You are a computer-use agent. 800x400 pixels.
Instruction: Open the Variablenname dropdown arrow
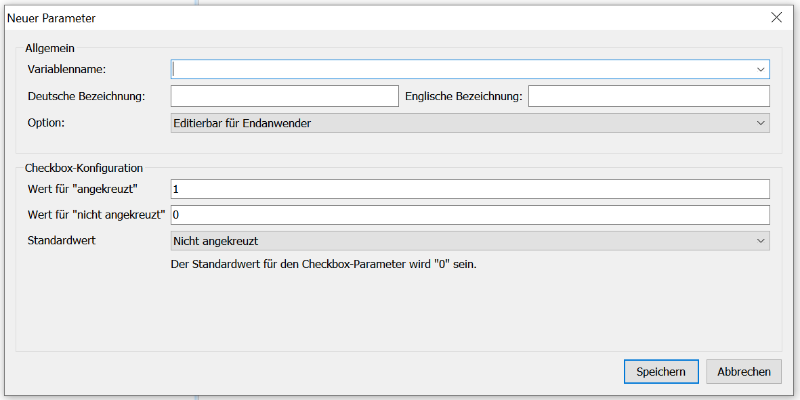(x=761, y=69)
